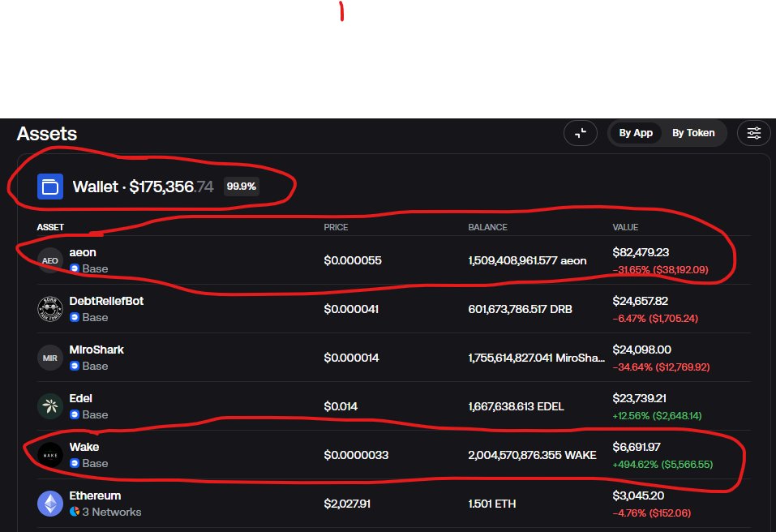The height and width of the screenshot is (532, 776).
Task: Click the Edel price $0.014
Action: coord(341,406)
